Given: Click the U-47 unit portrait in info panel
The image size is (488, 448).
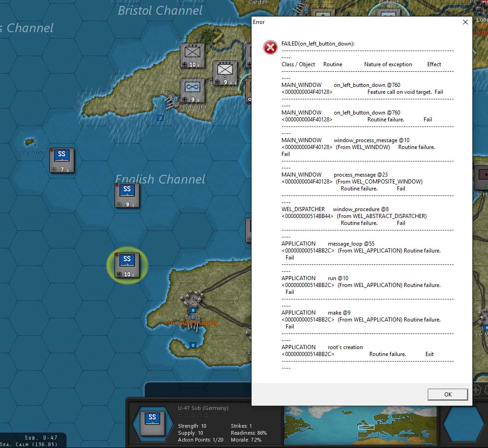Looking at the screenshot, I should [x=152, y=423].
